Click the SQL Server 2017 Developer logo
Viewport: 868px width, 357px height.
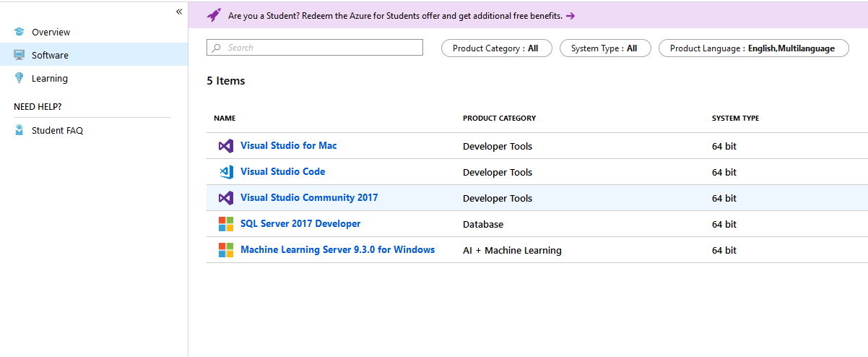(226, 224)
